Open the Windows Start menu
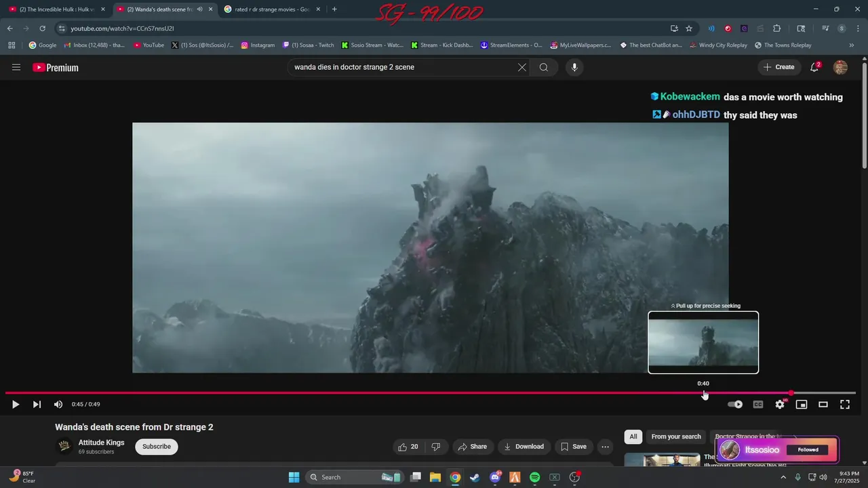 [x=294, y=477]
